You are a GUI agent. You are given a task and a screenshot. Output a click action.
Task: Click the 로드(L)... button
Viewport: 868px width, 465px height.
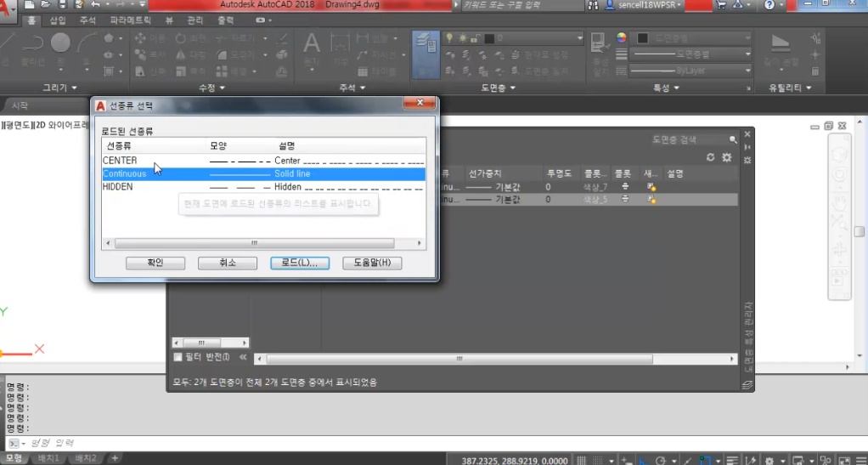(x=300, y=263)
